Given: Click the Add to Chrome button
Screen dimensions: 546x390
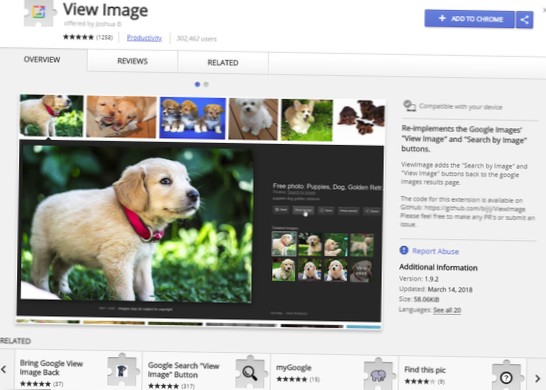Looking at the screenshot, I should click(469, 19).
